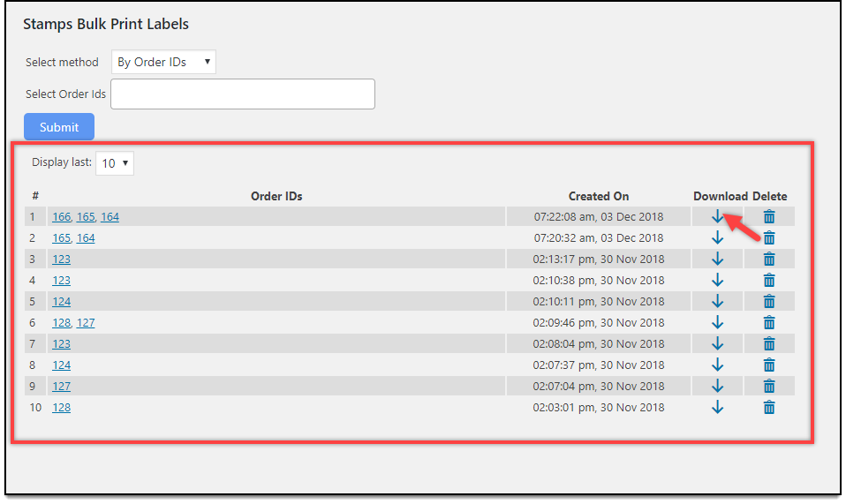Click the Submit button
846x504 pixels.
coord(59,127)
